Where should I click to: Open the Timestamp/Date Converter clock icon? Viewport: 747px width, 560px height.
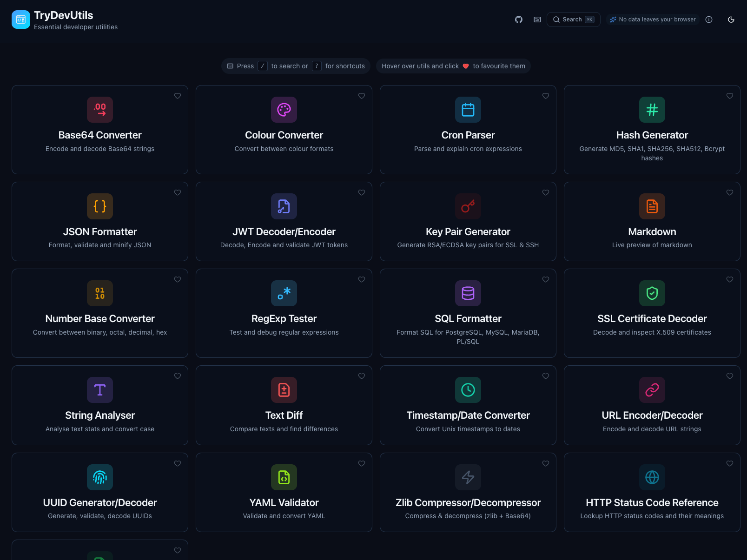tap(468, 390)
